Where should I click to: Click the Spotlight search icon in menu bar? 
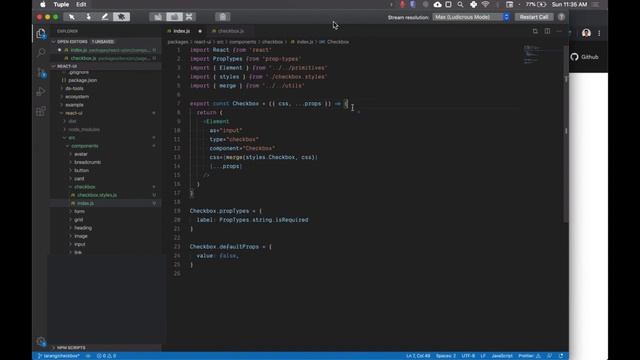[x=460, y=4]
